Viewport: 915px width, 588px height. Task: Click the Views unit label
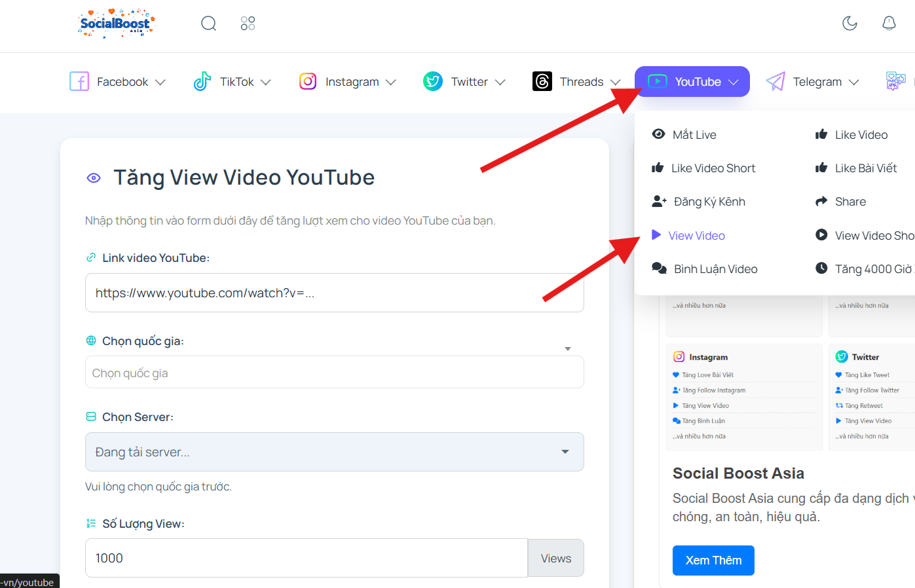tap(556, 559)
